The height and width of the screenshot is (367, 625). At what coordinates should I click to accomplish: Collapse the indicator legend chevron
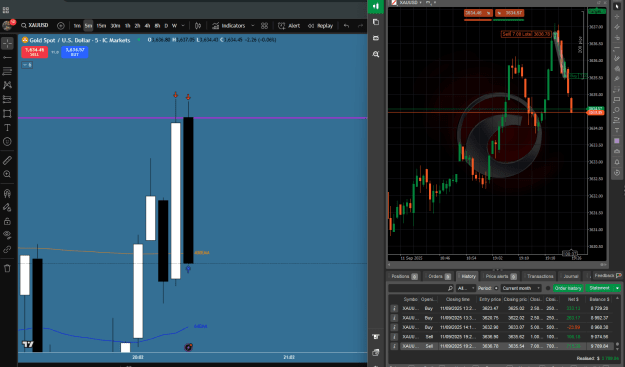coord(27,65)
